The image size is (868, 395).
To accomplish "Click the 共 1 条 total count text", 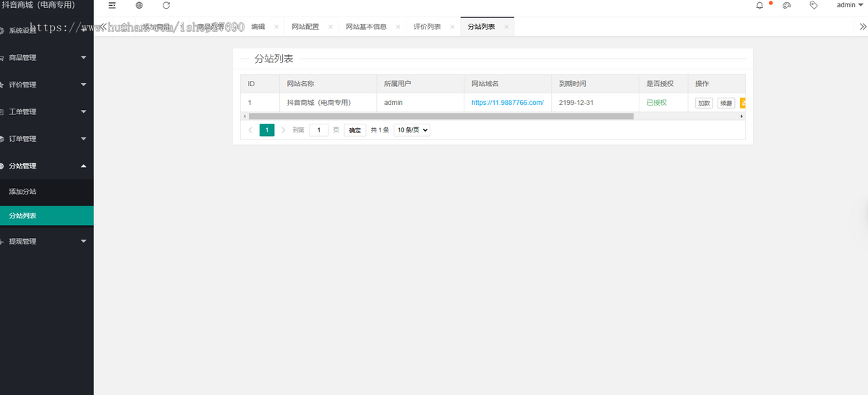I will (x=380, y=130).
